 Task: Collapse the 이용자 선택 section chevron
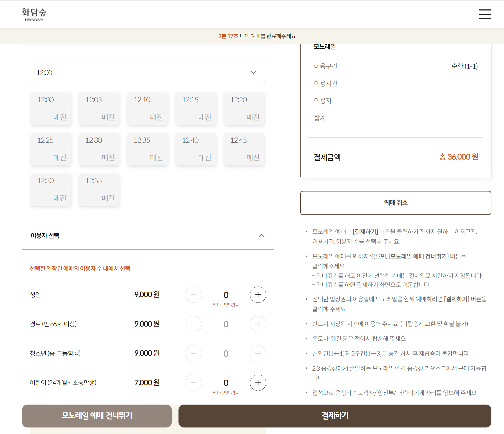coord(261,236)
